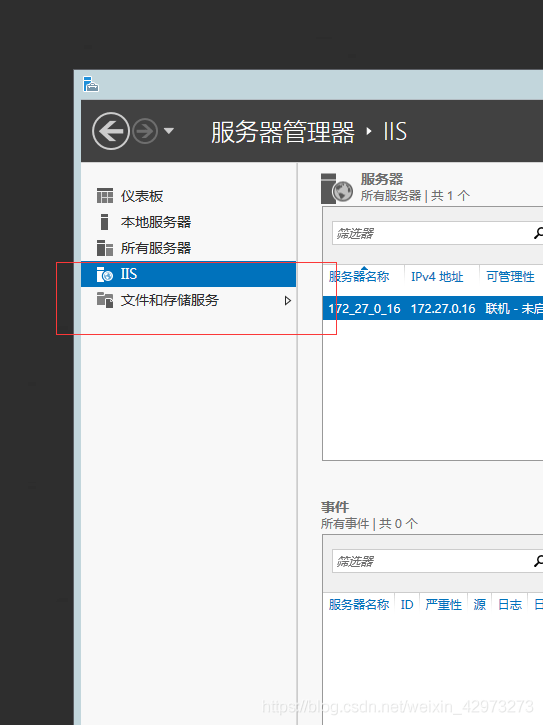Sort events by ID column
The height and width of the screenshot is (725, 543).
(x=407, y=604)
